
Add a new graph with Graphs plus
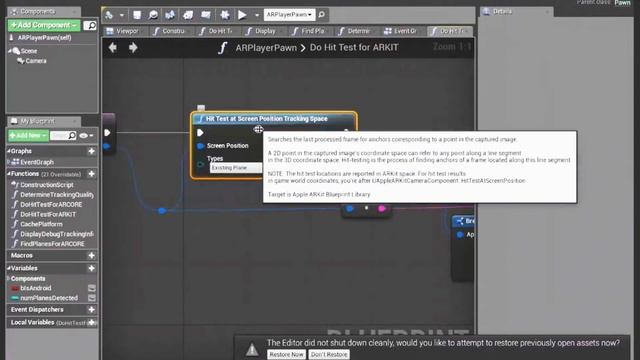pyautogui.click(x=91, y=151)
